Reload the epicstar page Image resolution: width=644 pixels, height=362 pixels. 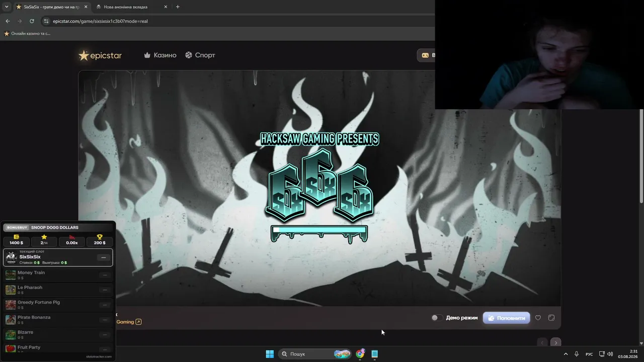coord(32,21)
